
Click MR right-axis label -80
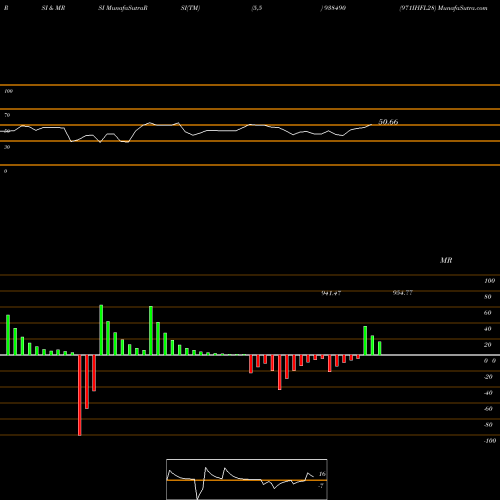tap(488, 425)
